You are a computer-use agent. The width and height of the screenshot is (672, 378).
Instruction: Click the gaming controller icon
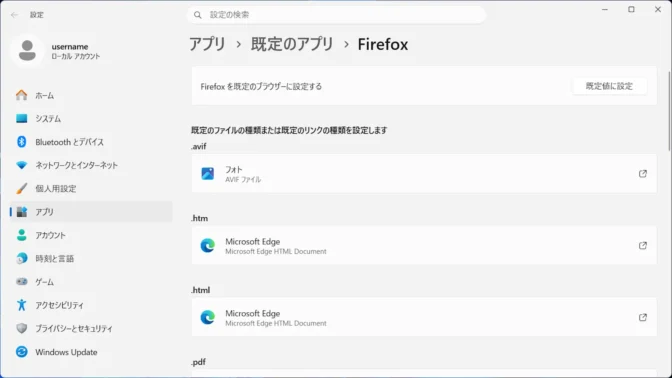click(21, 282)
